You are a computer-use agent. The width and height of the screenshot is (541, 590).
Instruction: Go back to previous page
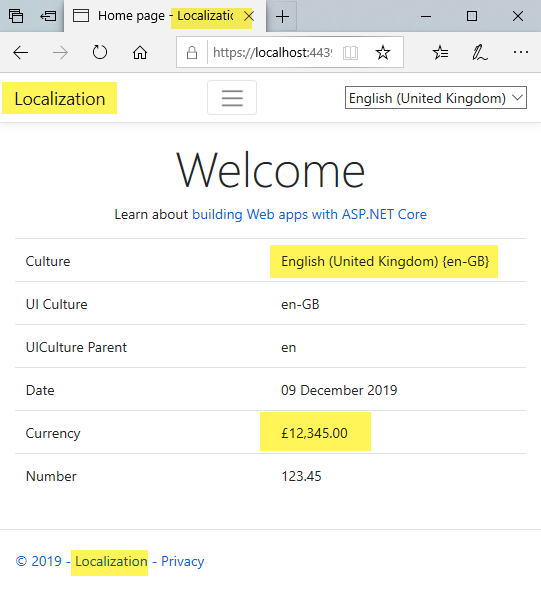pyautogui.click(x=21, y=53)
